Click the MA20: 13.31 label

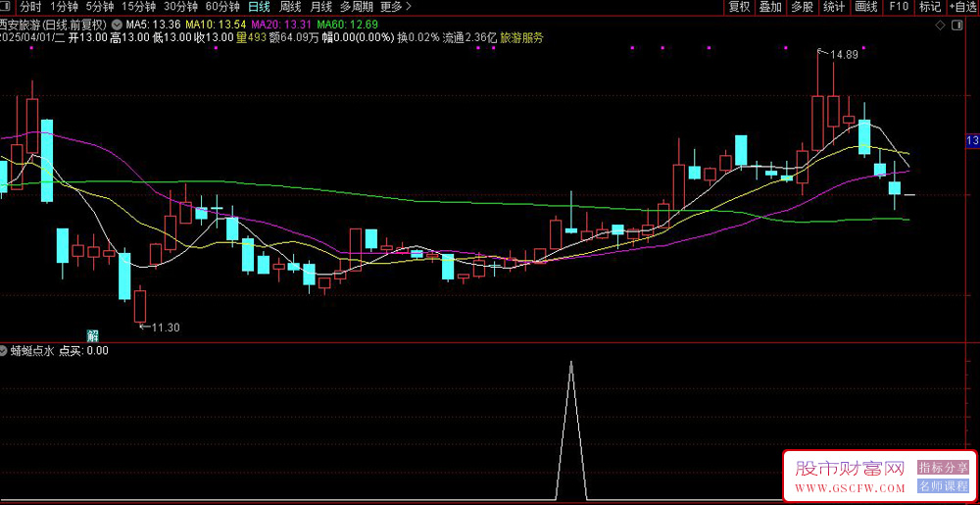tap(282, 25)
